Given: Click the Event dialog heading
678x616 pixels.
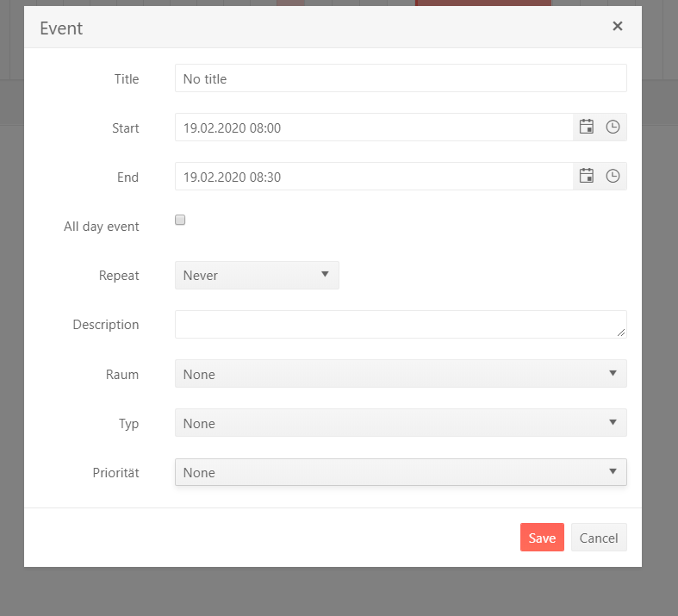Looking at the screenshot, I should click(61, 28).
